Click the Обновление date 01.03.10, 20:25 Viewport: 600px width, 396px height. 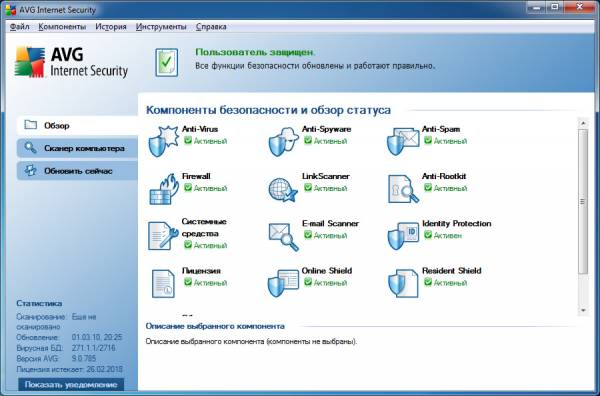click(x=97, y=337)
